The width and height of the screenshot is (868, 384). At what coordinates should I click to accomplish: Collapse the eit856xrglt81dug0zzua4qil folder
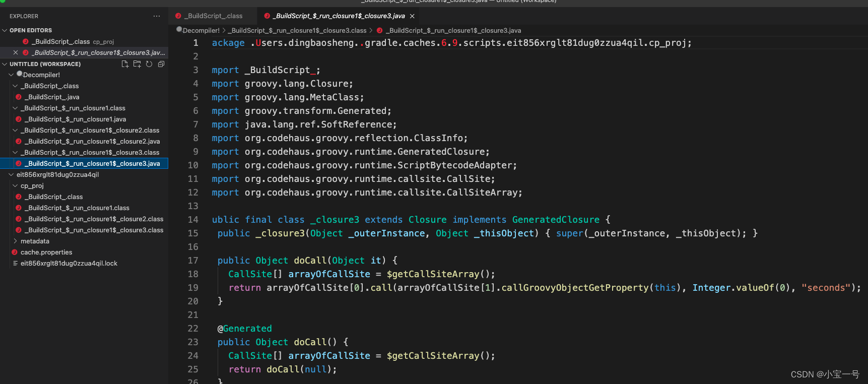11,174
